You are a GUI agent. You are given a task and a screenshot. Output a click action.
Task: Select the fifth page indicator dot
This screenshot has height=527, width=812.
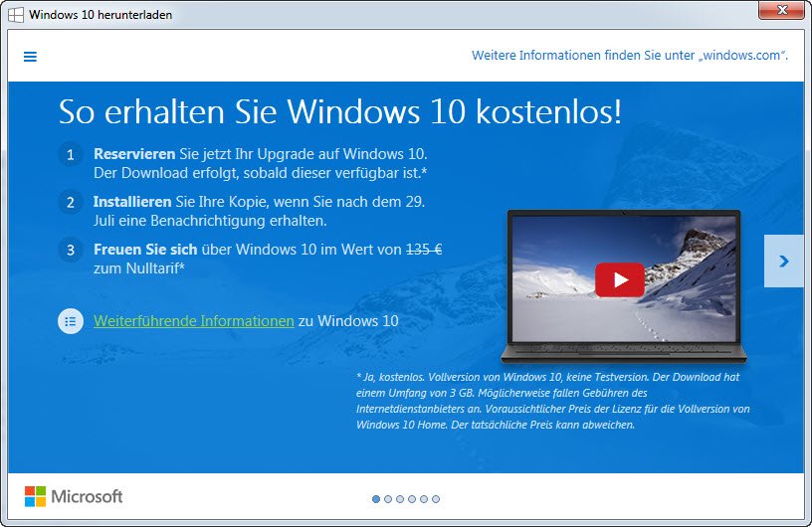pos(424,499)
